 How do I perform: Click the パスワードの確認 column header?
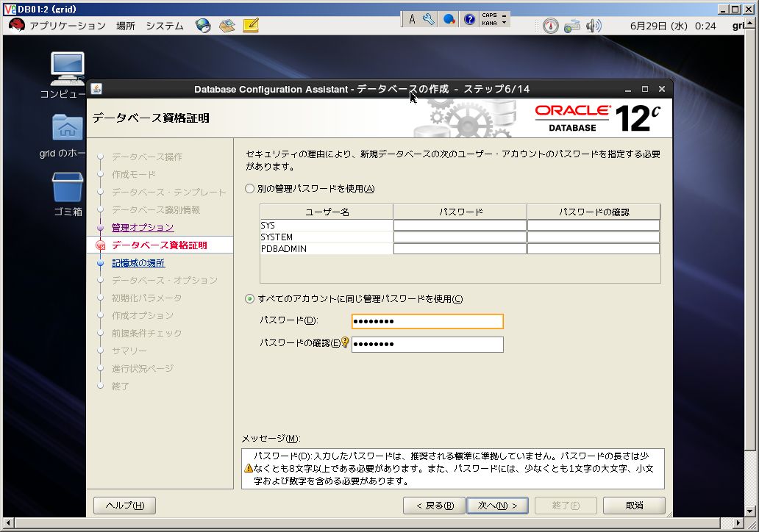tap(594, 212)
